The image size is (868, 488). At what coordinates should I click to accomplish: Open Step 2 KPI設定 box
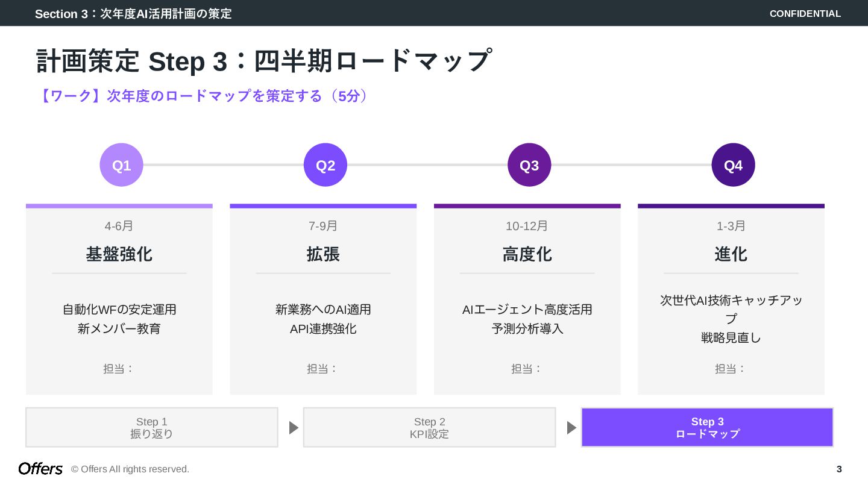[429, 428]
